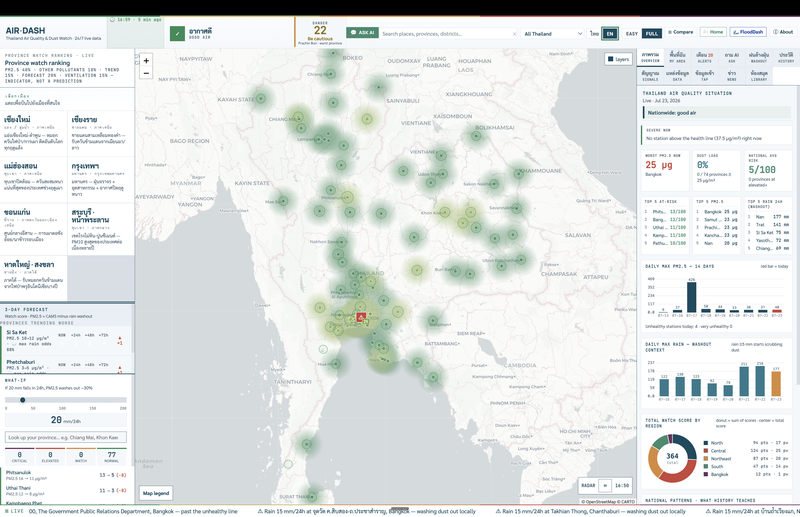
Task: Focus the search places, provinces, districts field
Action: 445,34
